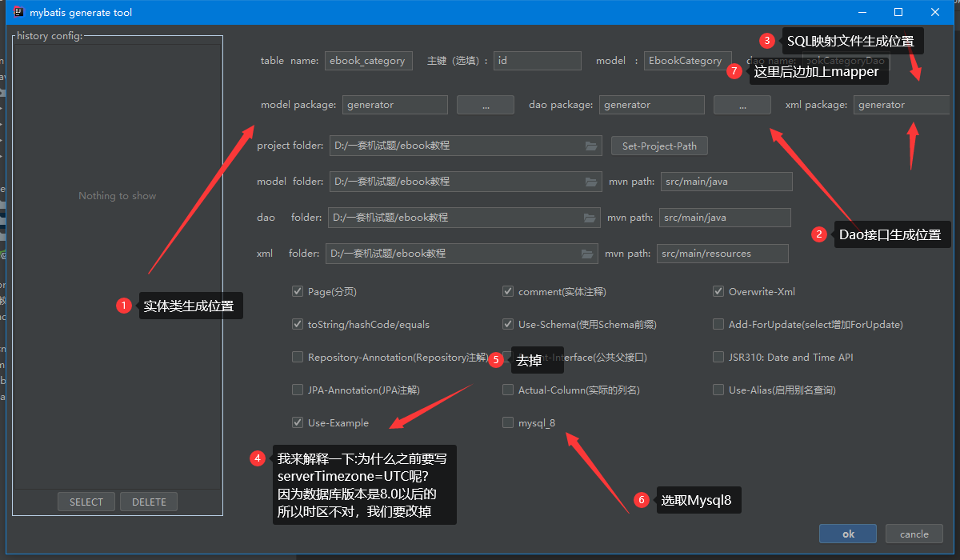Click the xml package generator field
The image size is (960, 560).
click(x=902, y=105)
